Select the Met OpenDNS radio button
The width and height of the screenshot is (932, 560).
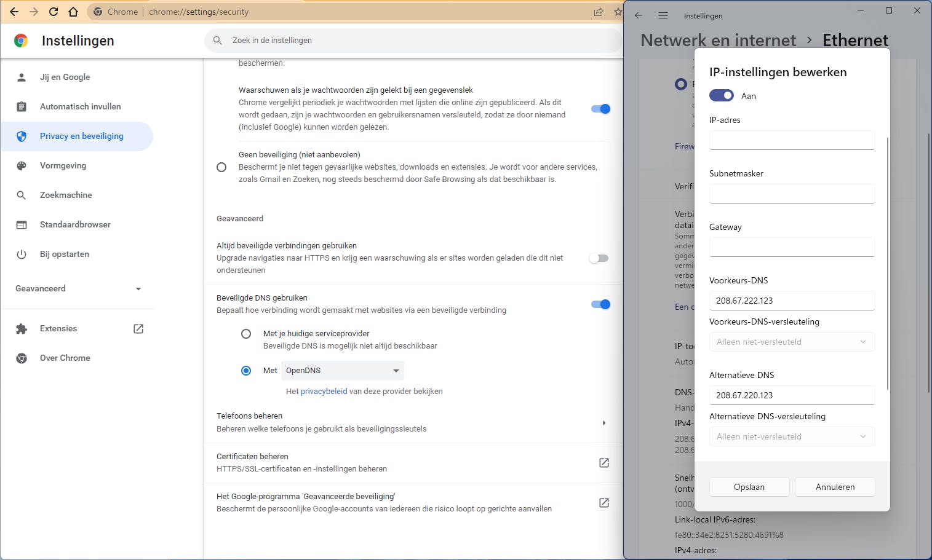[246, 371]
